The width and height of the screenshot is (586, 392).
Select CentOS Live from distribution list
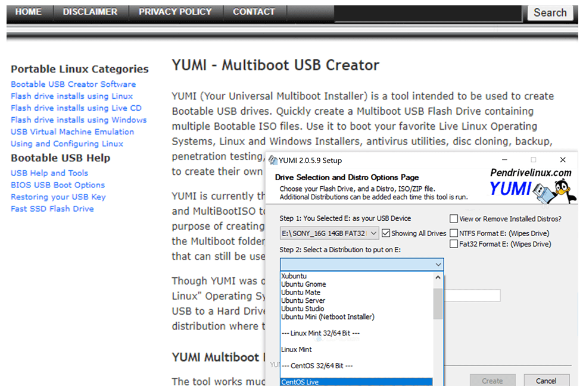tap(356, 382)
